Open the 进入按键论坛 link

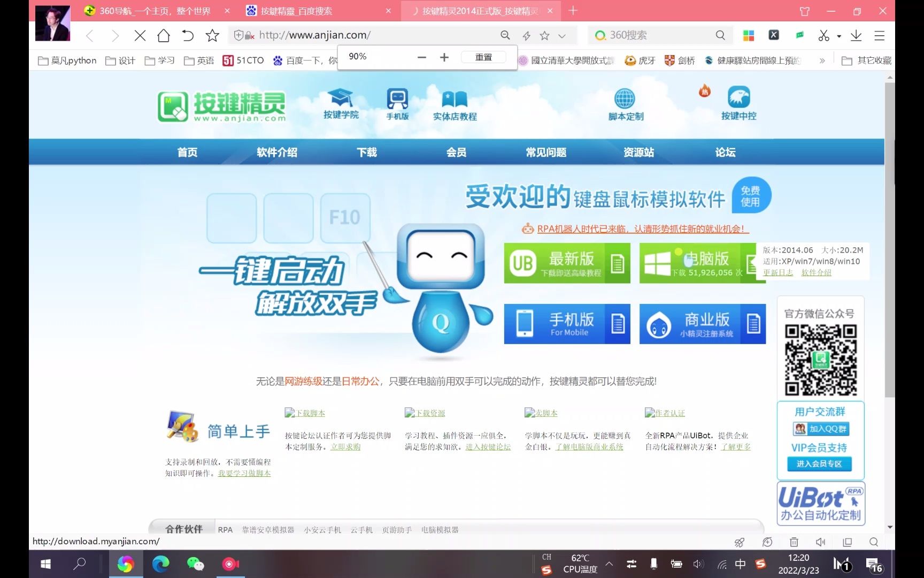[x=488, y=447]
